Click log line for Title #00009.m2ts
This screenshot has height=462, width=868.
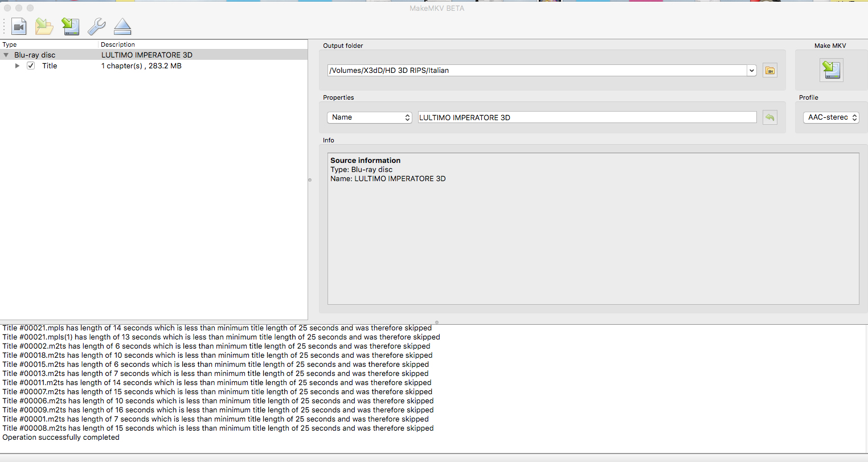pyautogui.click(x=218, y=410)
